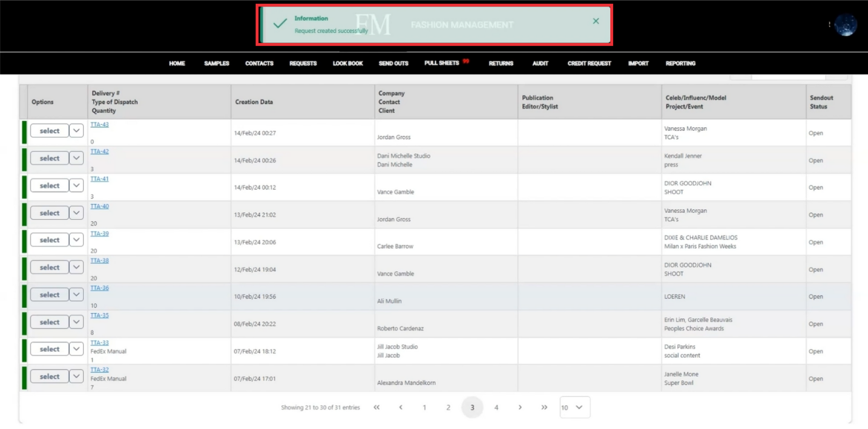
Task: Click select button for TTA-39
Action: click(x=49, y=240)
